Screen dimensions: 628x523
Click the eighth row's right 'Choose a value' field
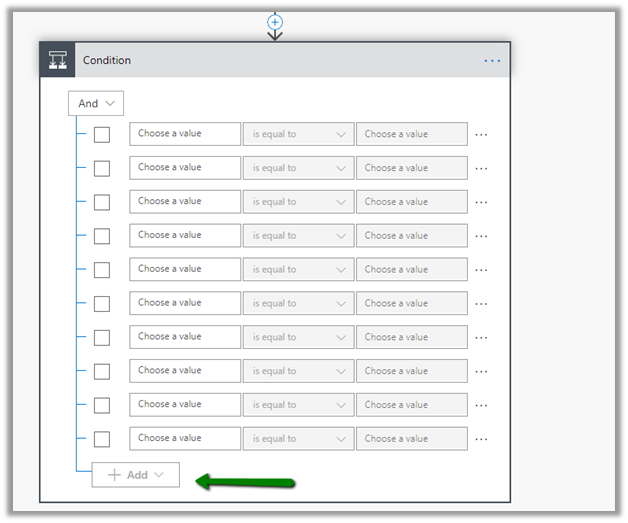pyautogui.click(x=412, y=371)
